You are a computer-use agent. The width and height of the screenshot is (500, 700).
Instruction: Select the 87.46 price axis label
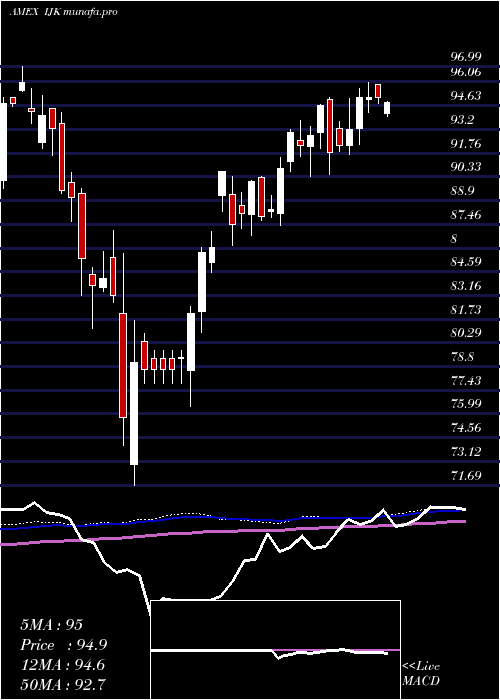click(466, 215)
